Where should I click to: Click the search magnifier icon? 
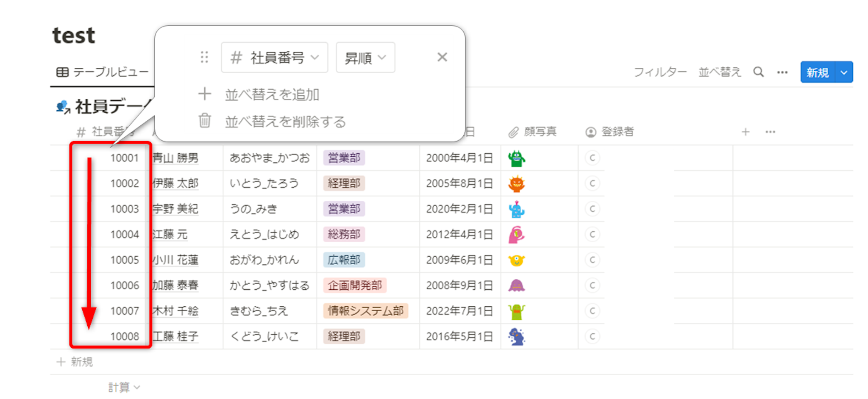[x=758, y=72]
